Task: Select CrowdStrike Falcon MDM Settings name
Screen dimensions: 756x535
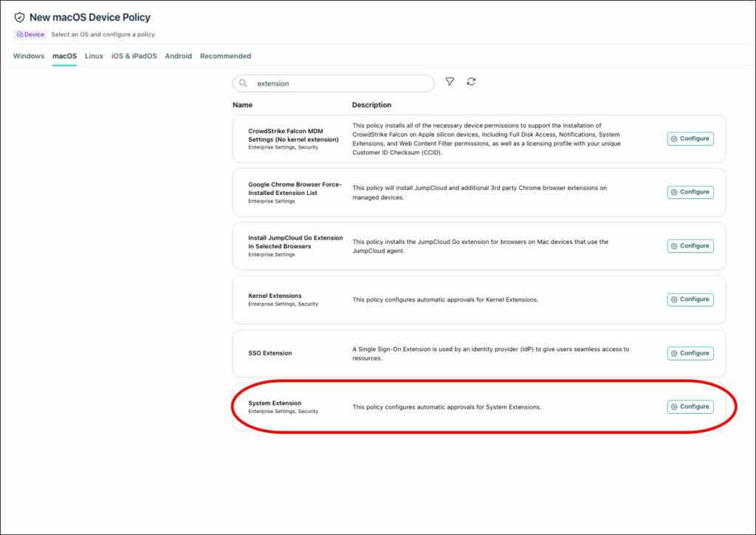Action: 293,135
